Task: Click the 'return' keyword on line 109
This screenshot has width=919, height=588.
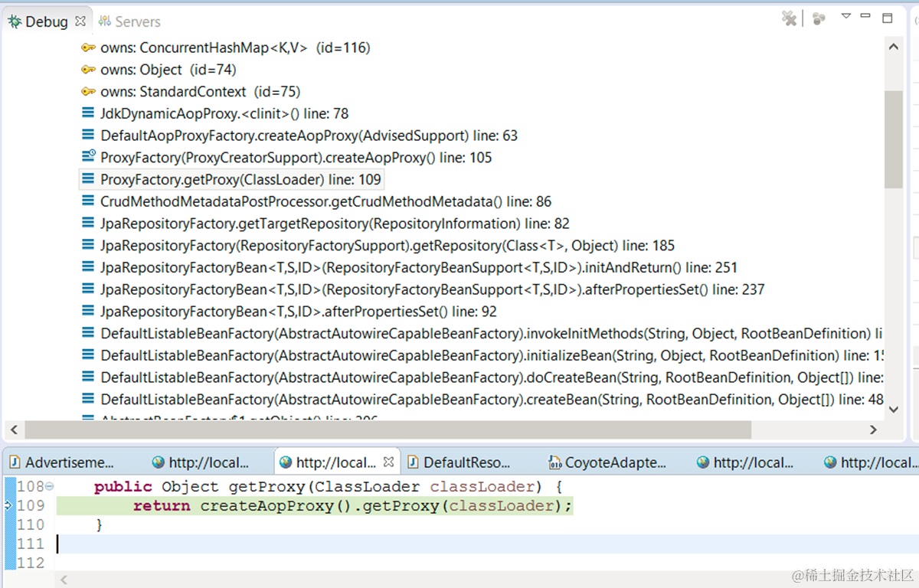Action: point(162,505)
